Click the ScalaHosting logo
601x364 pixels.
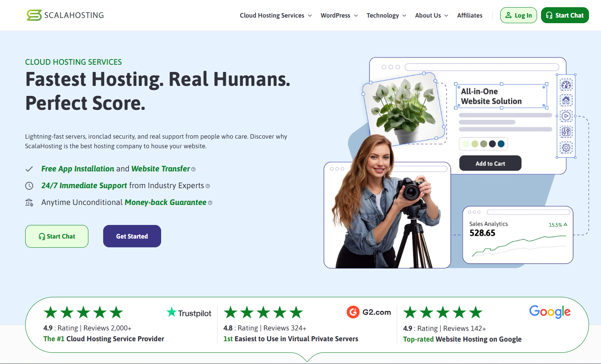coord(65,15)
